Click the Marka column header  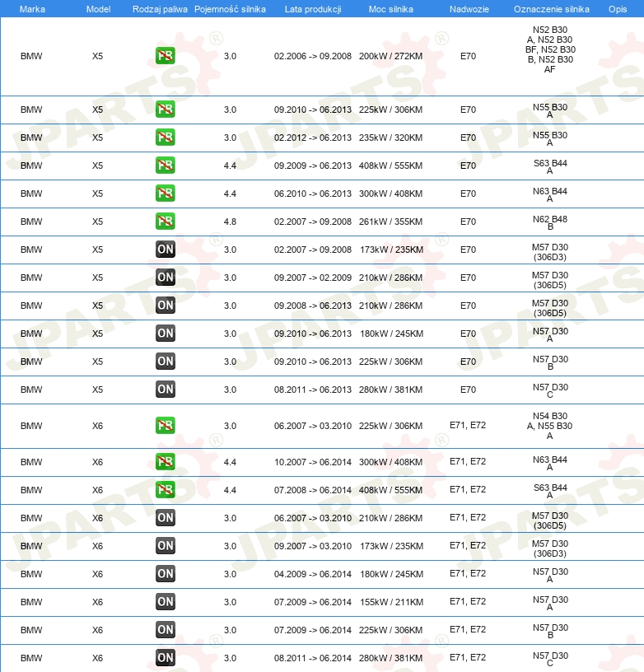(32, 9)
